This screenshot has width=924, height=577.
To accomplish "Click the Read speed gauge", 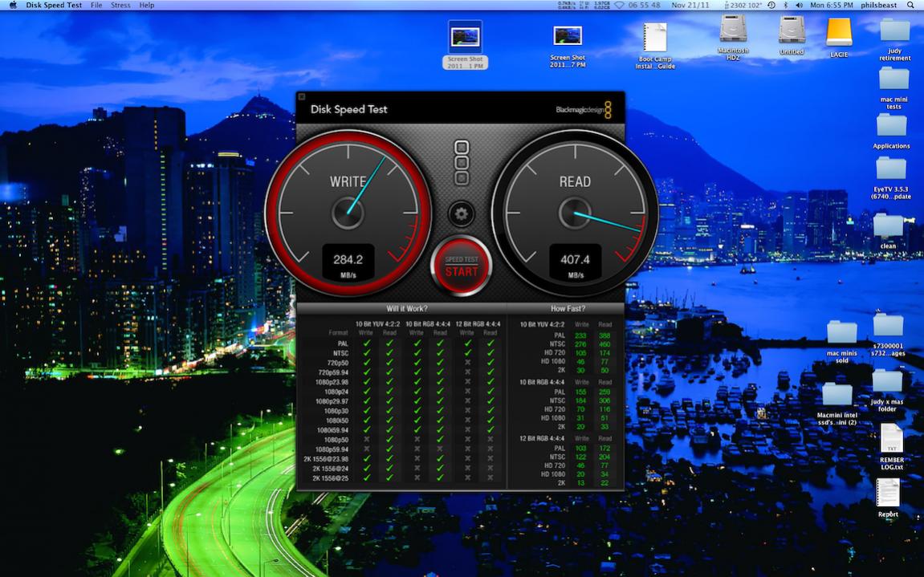I will pos(575,212).
